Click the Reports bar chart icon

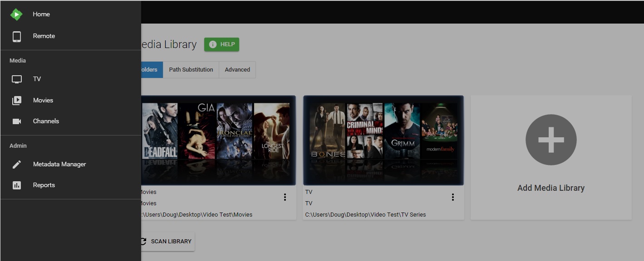(x=17, y=185)
